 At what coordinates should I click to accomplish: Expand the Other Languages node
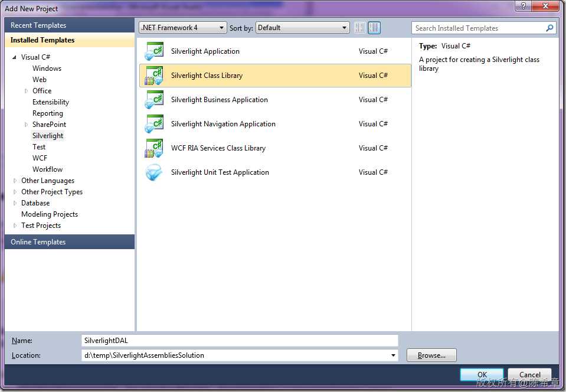coord(15,181)
